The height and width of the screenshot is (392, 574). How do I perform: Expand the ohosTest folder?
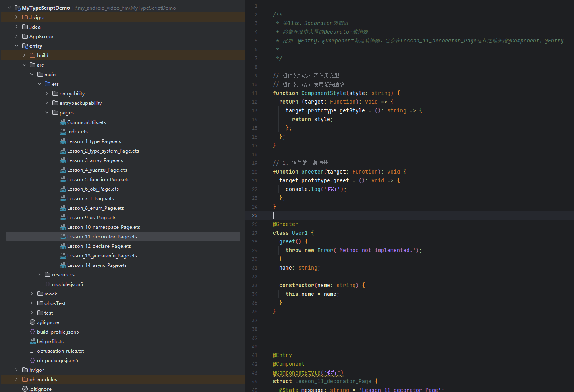click(32, 303)
